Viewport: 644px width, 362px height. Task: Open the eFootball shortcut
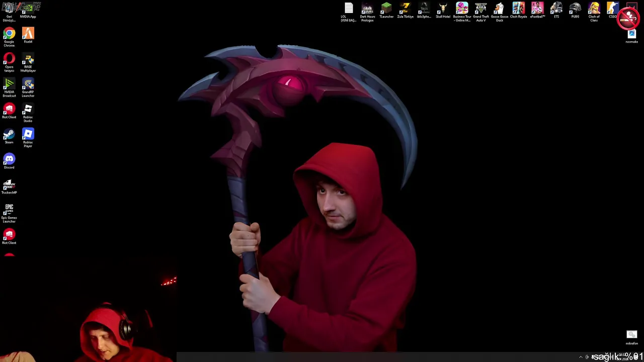click(x=537, y=11)
